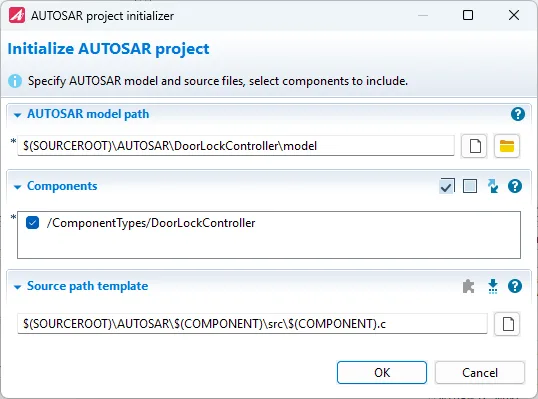Open help for AUTOSAR model path

click(517, 114)
